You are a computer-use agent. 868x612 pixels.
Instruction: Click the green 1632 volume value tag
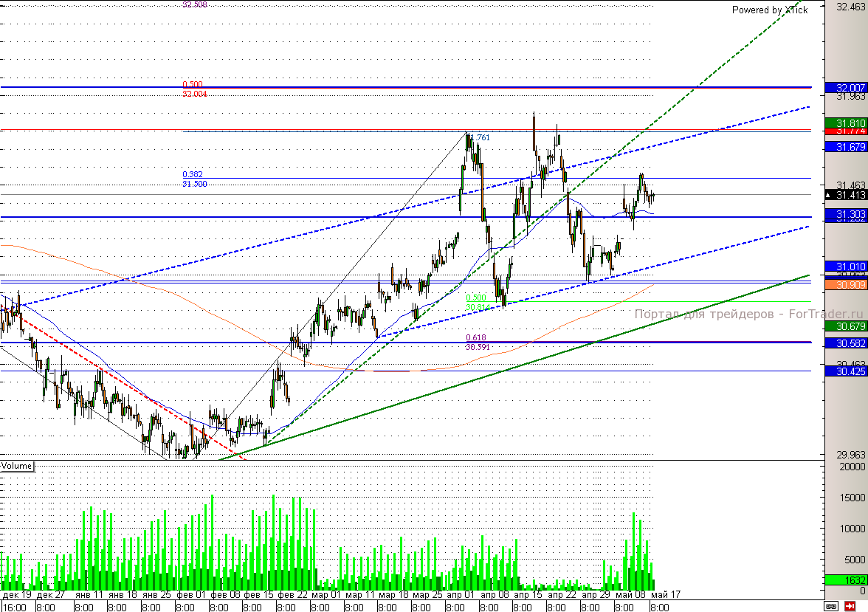[x=845, y=580]
